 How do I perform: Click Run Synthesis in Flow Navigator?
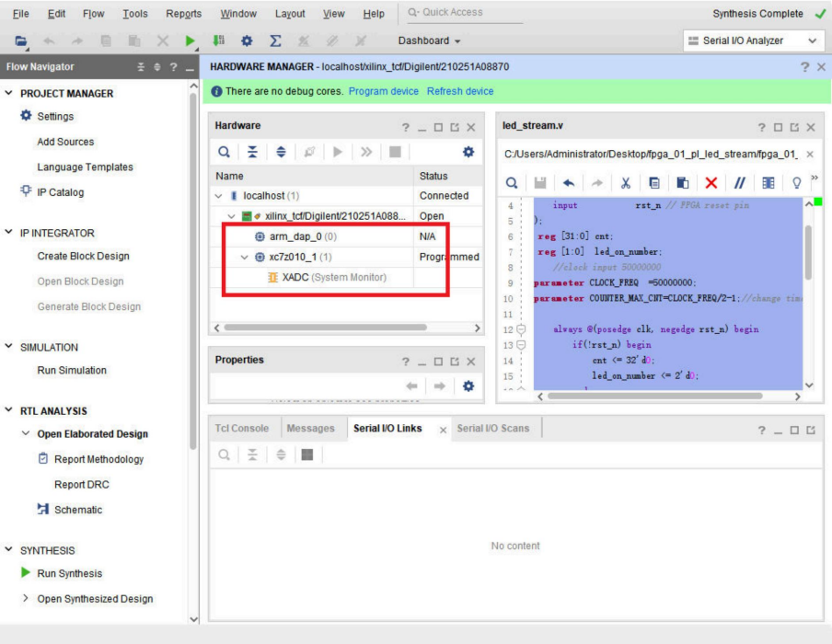[70, 573]
